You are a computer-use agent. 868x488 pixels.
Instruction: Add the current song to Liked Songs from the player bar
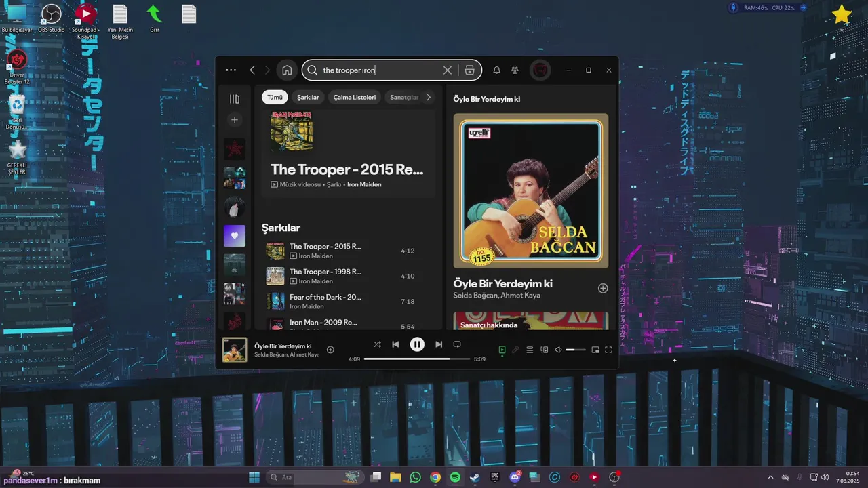(330, 350)
